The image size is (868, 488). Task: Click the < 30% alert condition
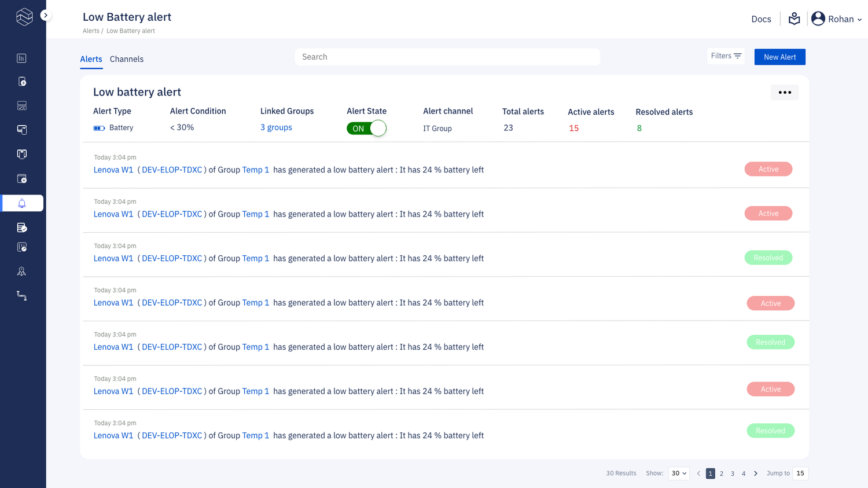point(182,127)
